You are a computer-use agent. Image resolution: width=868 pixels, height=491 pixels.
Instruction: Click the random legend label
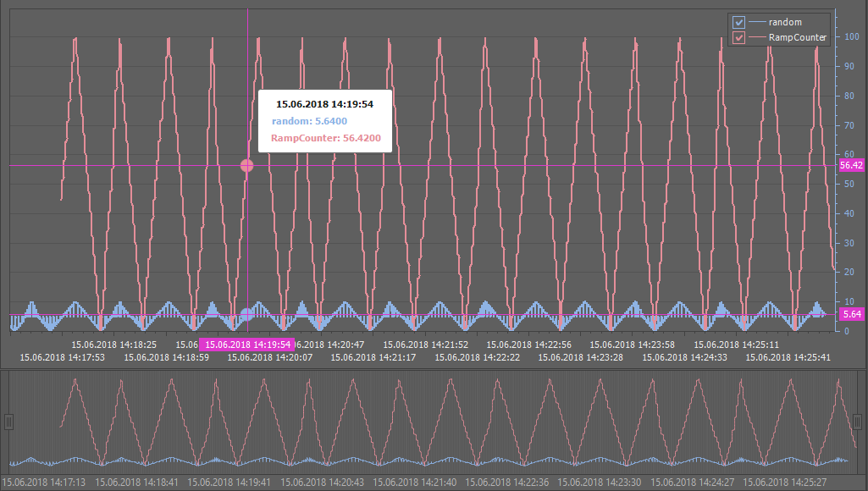pos(785,22)
